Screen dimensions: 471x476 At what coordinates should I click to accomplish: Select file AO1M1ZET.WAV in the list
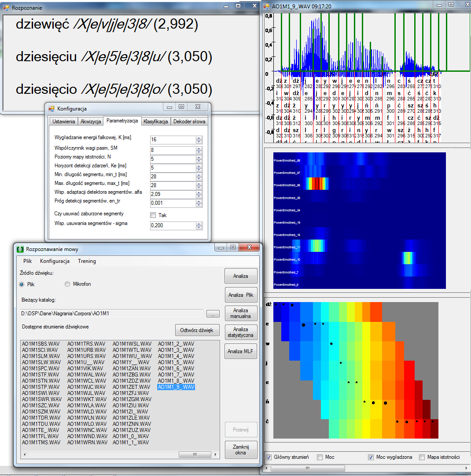click(132, 387)
